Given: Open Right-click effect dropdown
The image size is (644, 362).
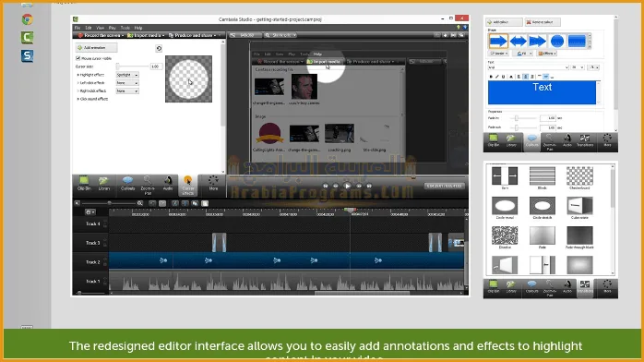Looking at the screenshot, I should [127, 90].
